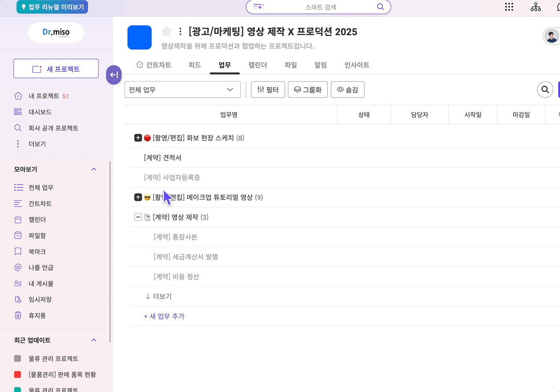Screen dimensions: 560x392
Task: Open the organization chart icon
Action: click(x=535, y=7)
